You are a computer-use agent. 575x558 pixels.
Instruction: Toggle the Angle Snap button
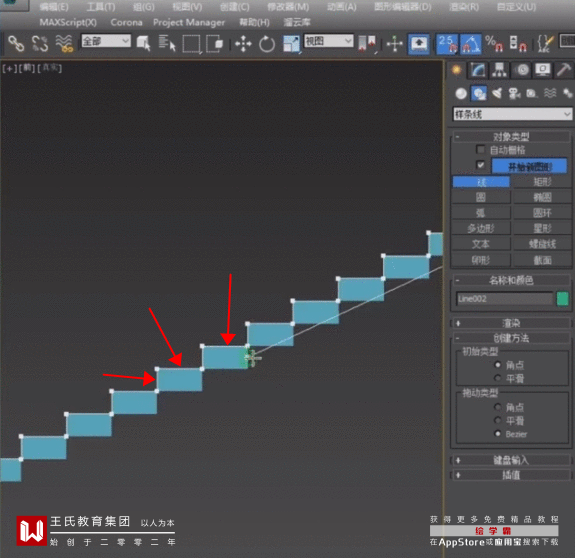[x=471, y=44]
